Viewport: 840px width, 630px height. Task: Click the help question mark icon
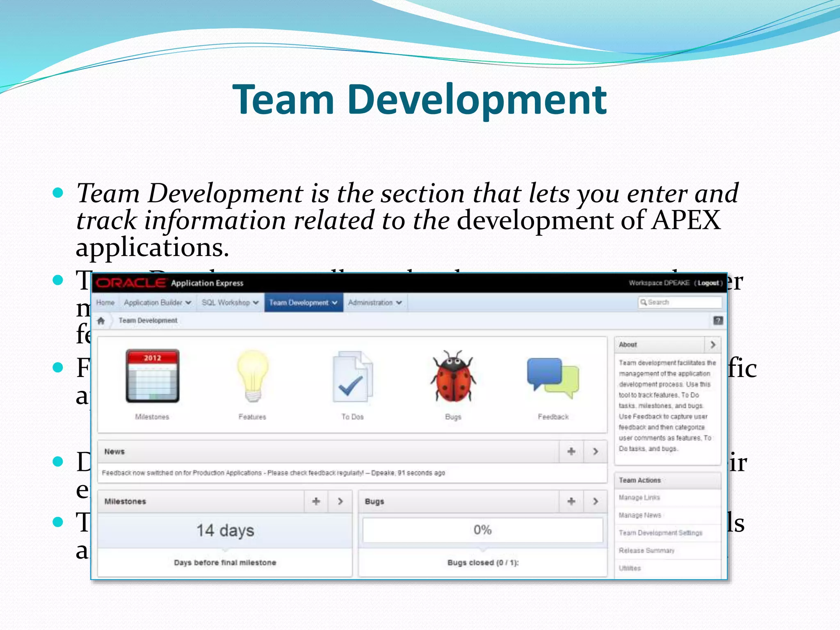718,321
